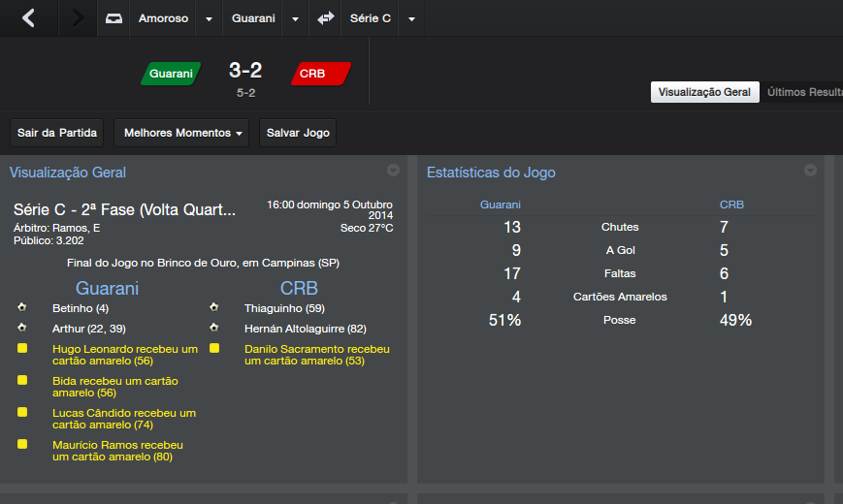This screenshot has width=843, height=504.
Task: Click the goal ball icon beside Betinho
Action: click(22, 308)
